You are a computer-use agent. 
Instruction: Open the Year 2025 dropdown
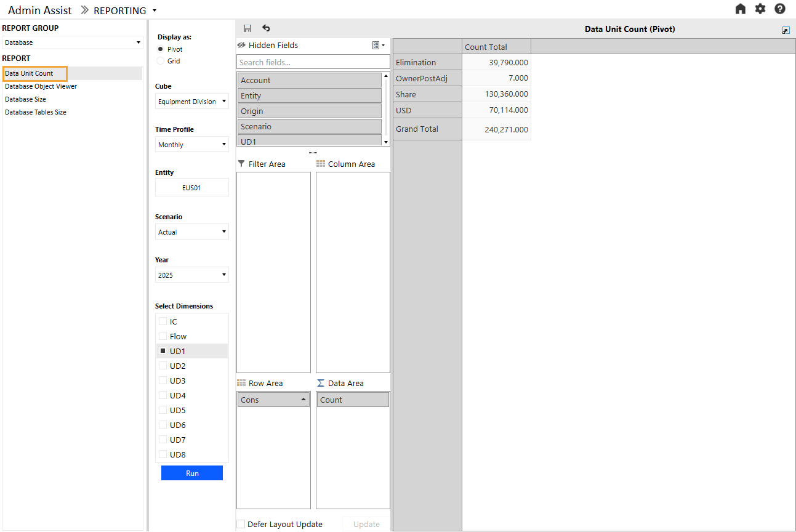[191, 275]
